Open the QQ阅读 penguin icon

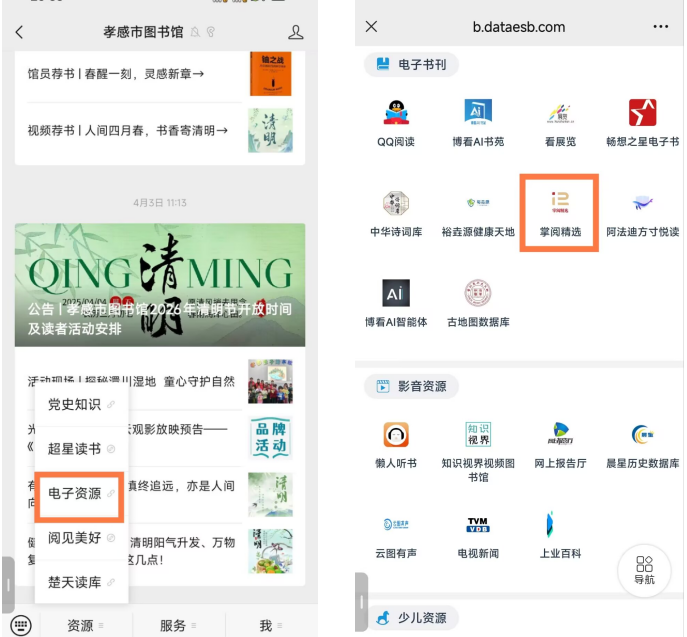[396, 113]
